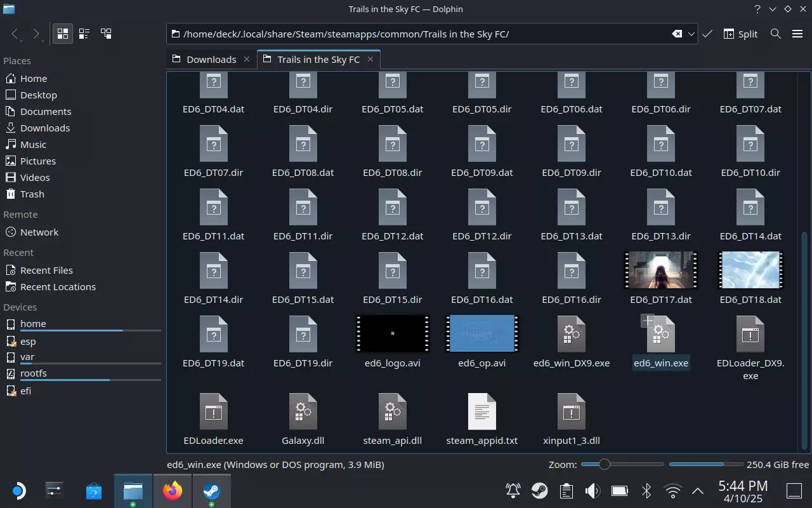
Task: Select the ED6_DT11.dat file icon
Action: coord(214,207)
